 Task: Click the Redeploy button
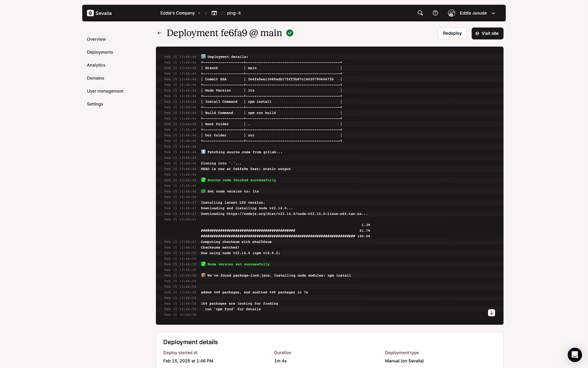click(452, 34)
